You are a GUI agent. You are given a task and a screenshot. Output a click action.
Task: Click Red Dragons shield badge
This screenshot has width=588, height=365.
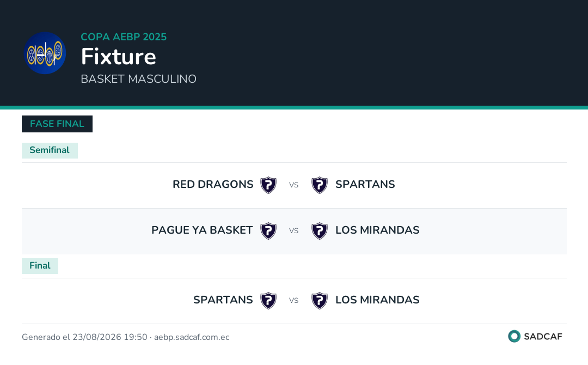click(x=268, y=185)
